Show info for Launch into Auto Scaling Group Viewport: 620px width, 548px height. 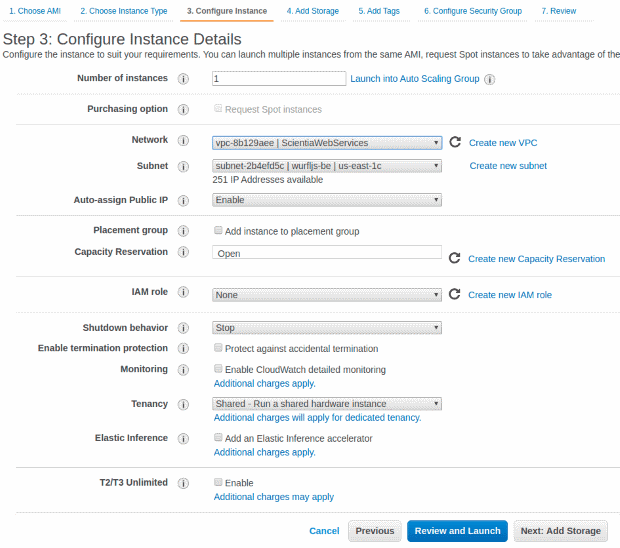490,79
